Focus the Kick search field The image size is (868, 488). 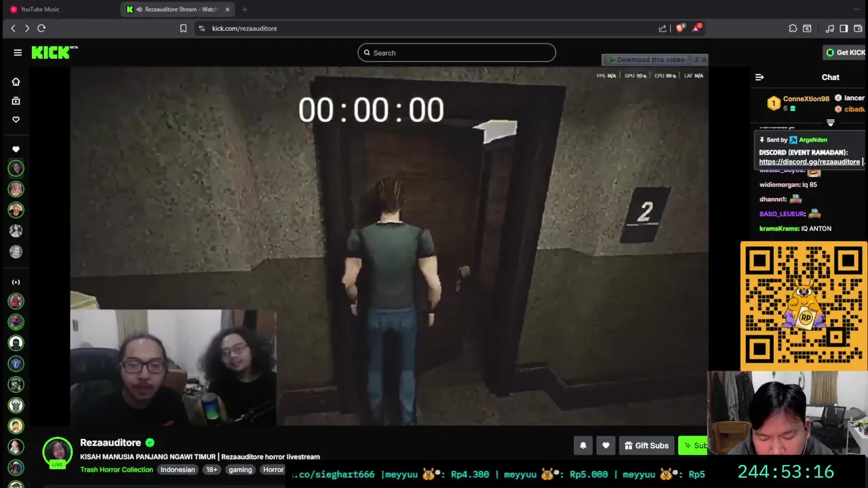pos(456,53)
